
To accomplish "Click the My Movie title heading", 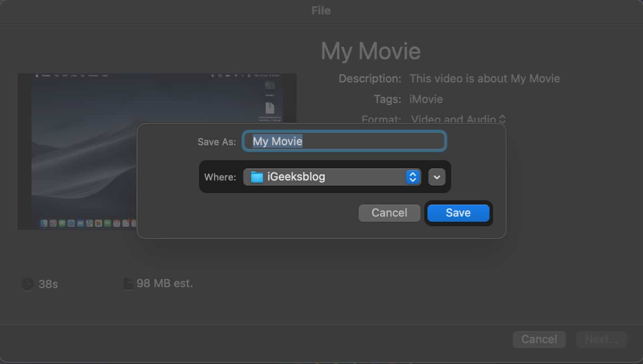I will 371,51.
